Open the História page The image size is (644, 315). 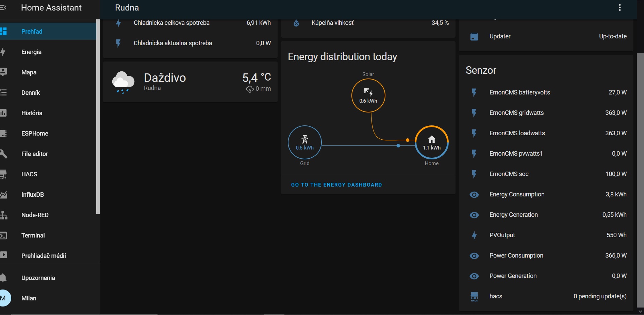[x=48, y=113]
